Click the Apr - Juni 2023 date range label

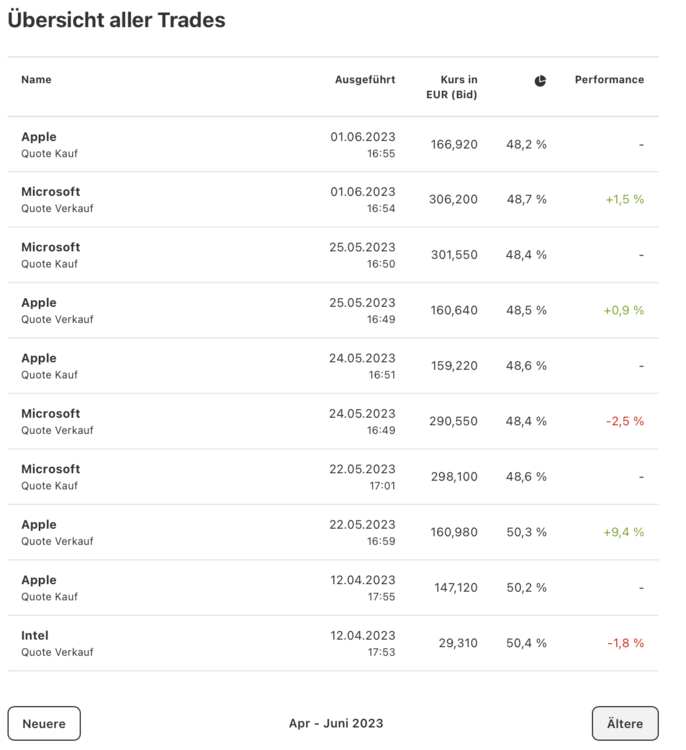click(x=336, y=723)
